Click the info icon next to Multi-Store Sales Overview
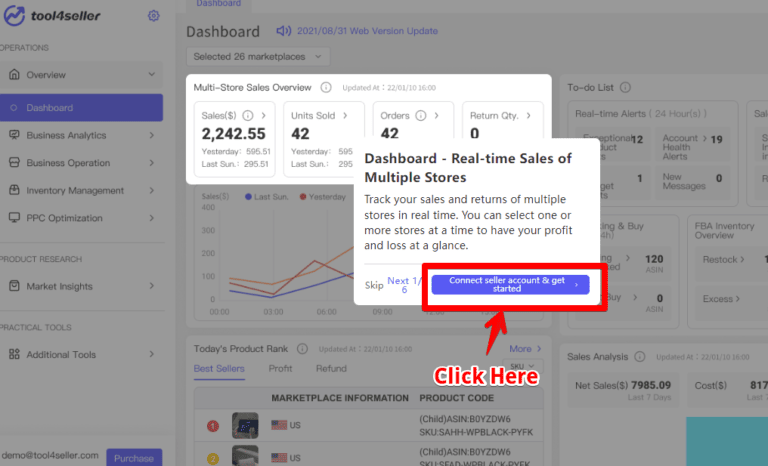Image resolution: width=768 pixels, height=466 pixels. tap(326, 87)
